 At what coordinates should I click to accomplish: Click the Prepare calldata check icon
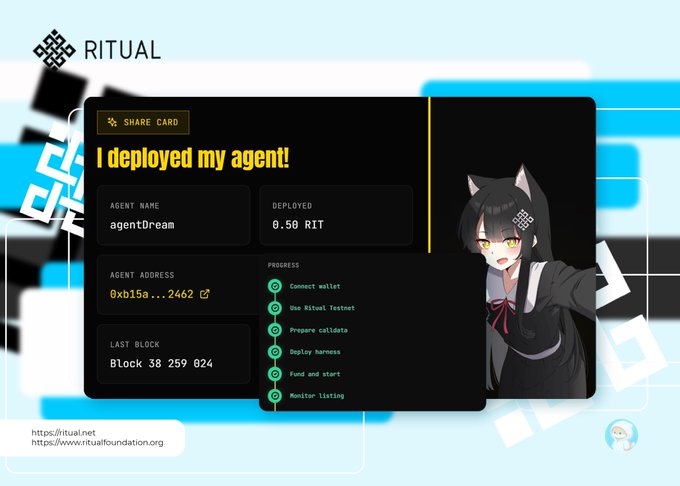(275, 330)
